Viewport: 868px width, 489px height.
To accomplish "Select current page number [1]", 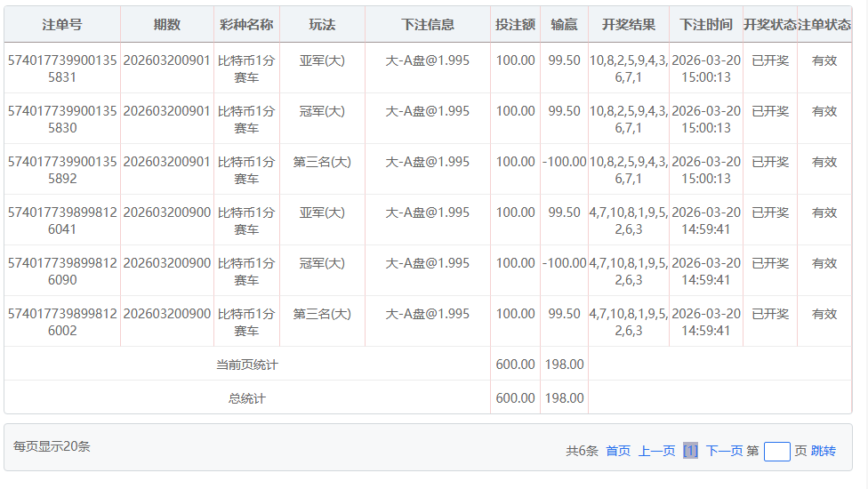I will (x=690, y=451).
